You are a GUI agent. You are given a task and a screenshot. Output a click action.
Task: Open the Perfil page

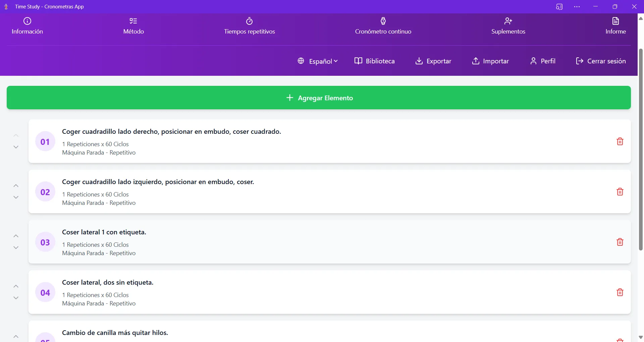[543, 61]
